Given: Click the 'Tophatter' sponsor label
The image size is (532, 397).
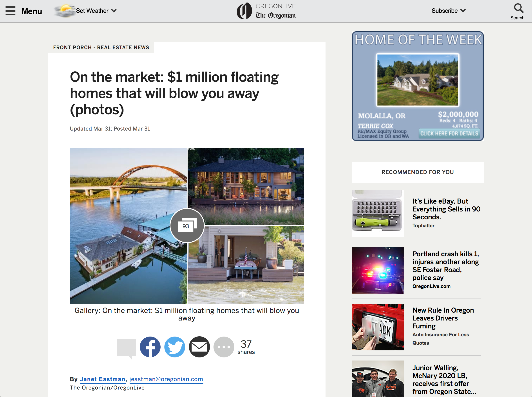Looking at the screenshot, I should tap(423, 225).
